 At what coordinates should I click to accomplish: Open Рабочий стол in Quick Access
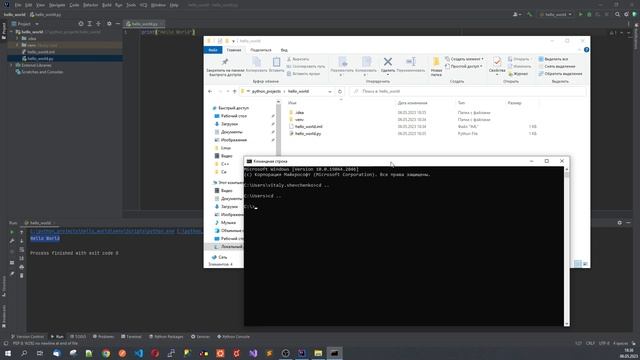point(233,116)
